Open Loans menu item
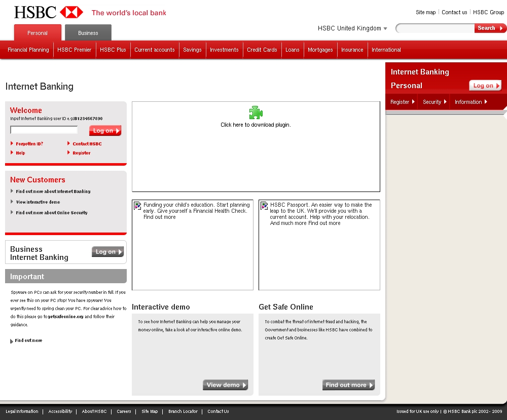This screenshot has width=507, height=420. [x=293, y=50]
